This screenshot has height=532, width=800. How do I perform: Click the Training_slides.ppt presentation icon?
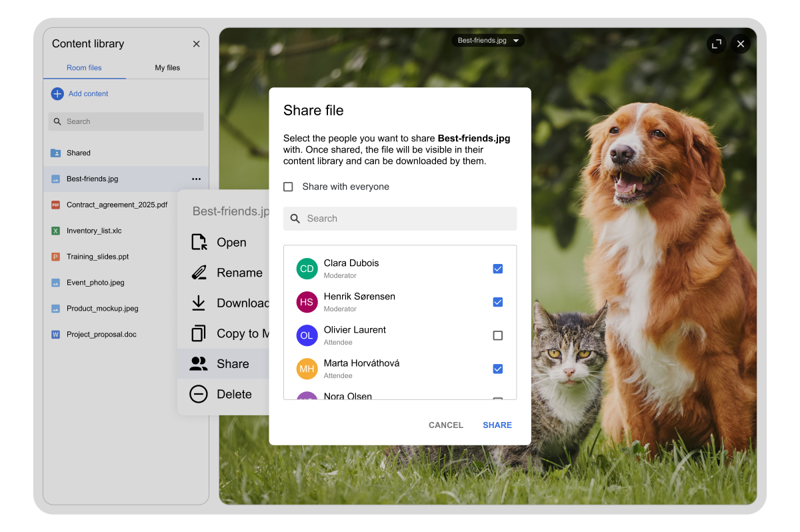(x=56, y=257)
